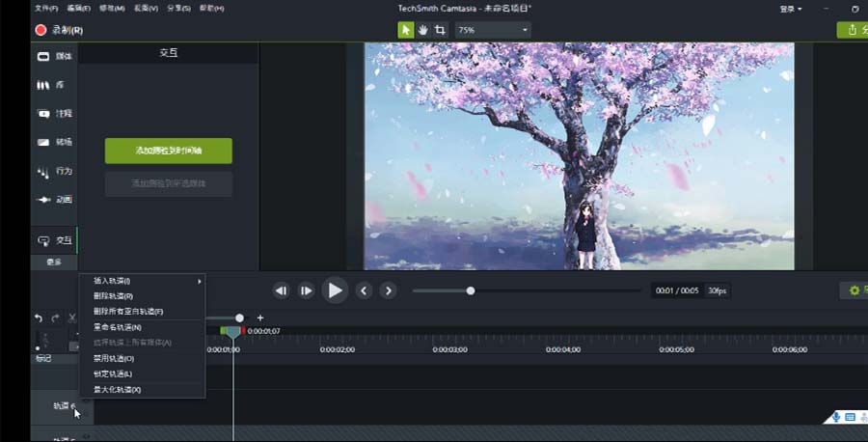Click the 00:01 / 00:05 time display
The width and height of the screenshot is (868, 442).
[677, 290]
